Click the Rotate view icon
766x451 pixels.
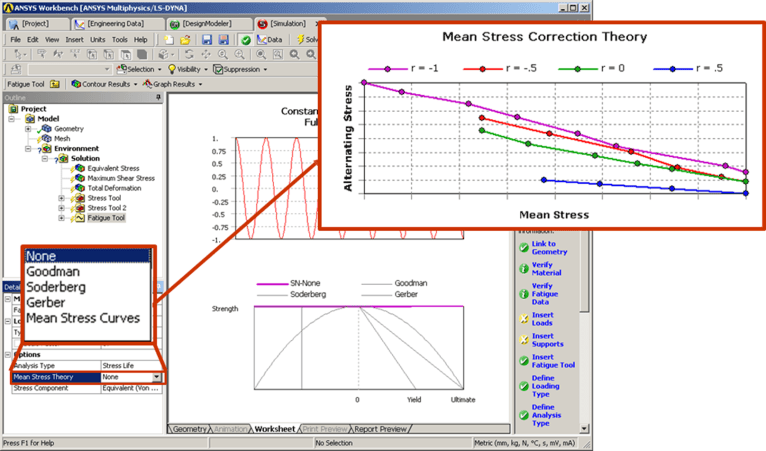pyautogui.click(x=189, y=54)
